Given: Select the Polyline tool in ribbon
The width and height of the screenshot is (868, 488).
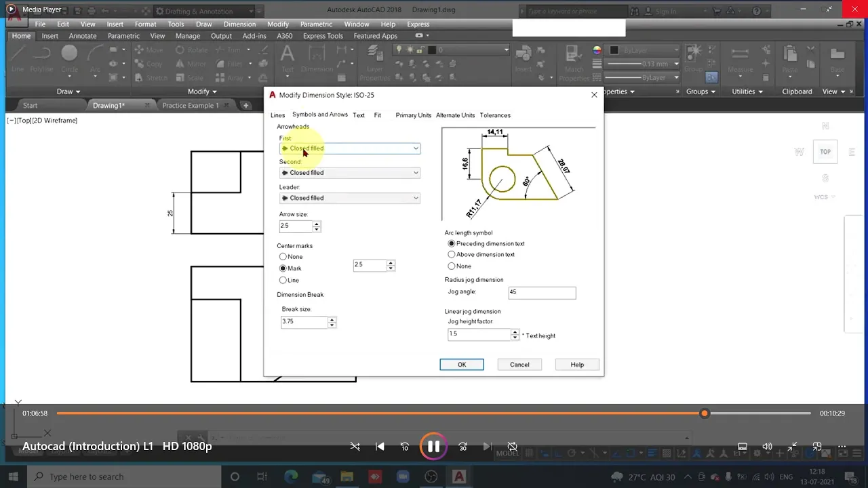Looking at the screenshot, I should pyautogui.click(x=41, y=58).
